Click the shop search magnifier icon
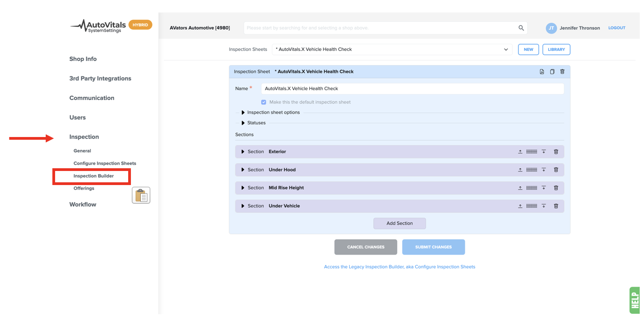The height and width of the screenshot is (324, 644). 521,28
